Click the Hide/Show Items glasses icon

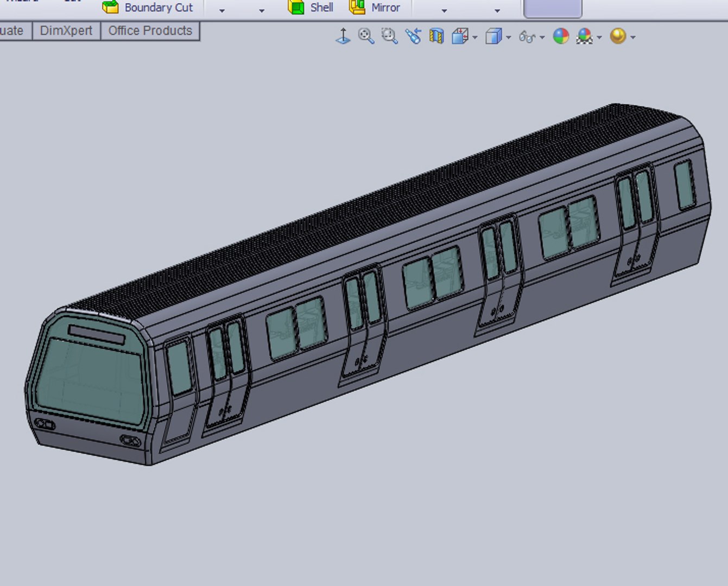coord(527,37)
